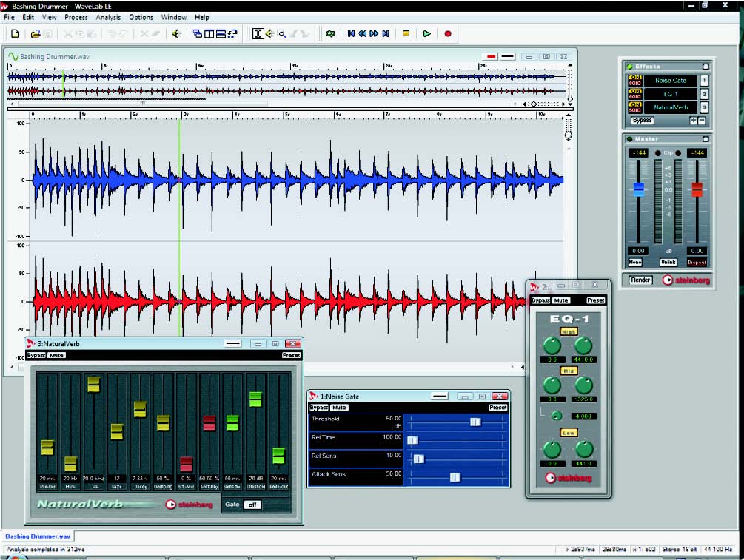Click the Render button
This screenshot has height=560, width=744.
tap(640, 280)
